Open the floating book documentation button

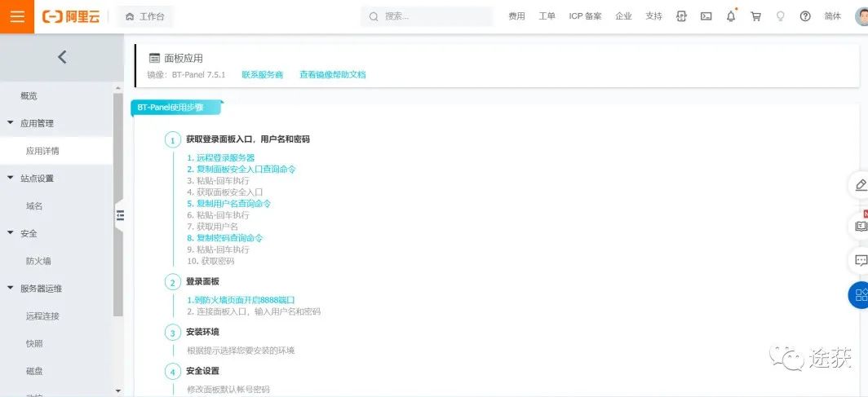click(x=860, y=226)
